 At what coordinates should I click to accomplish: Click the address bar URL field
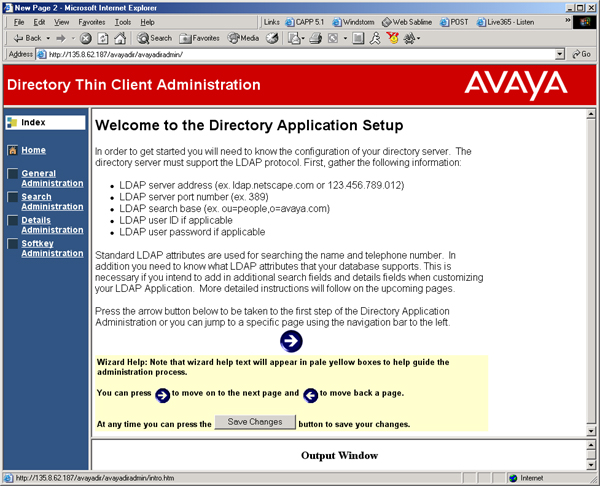(296, 54)
